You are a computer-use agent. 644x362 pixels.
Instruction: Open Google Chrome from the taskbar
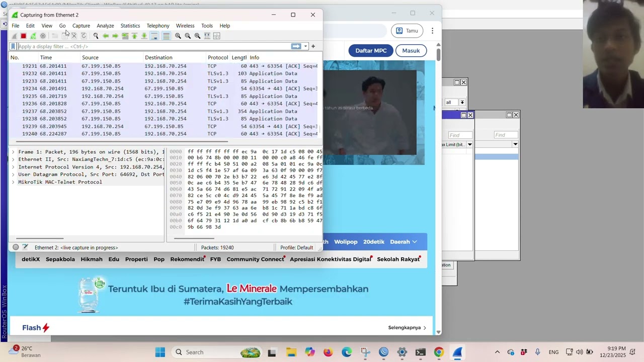(439, 352)
